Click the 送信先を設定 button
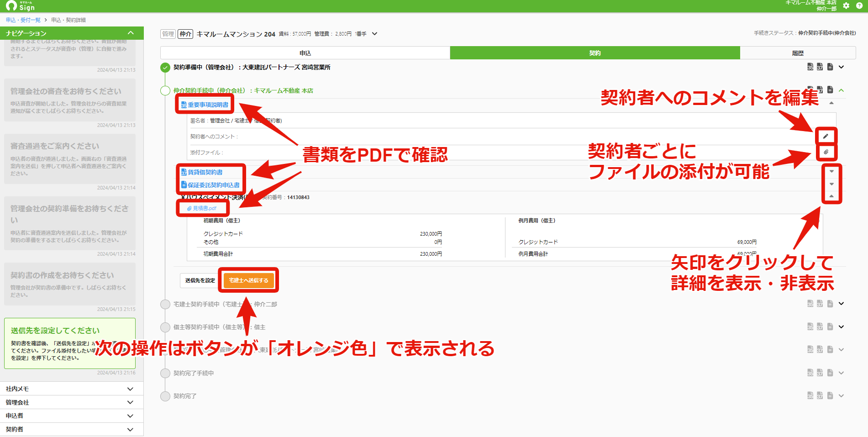 [x=200, y=280]
